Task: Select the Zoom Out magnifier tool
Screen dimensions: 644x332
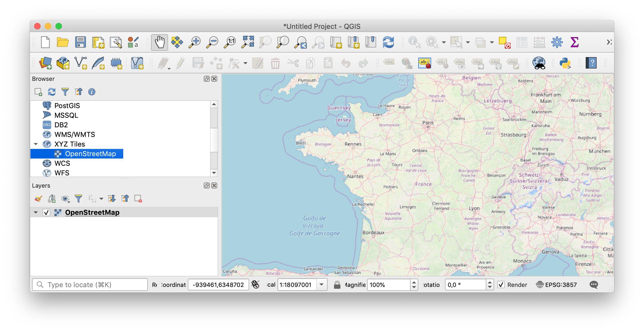Action: (212, 42)
